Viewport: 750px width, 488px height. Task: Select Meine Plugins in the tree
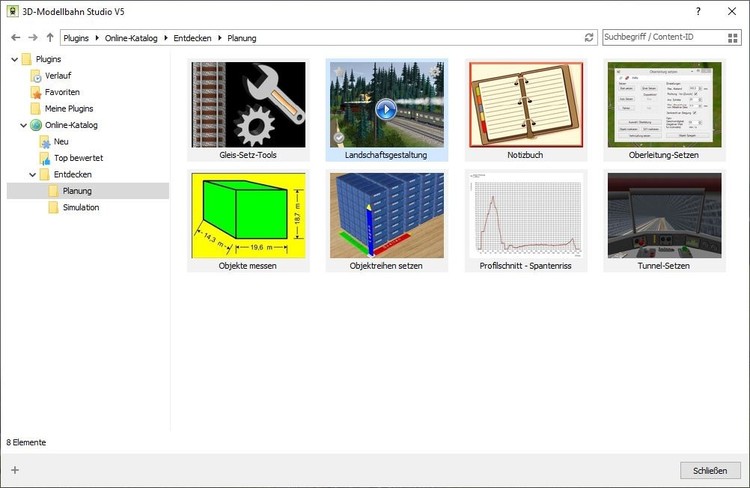pos(69,109)
